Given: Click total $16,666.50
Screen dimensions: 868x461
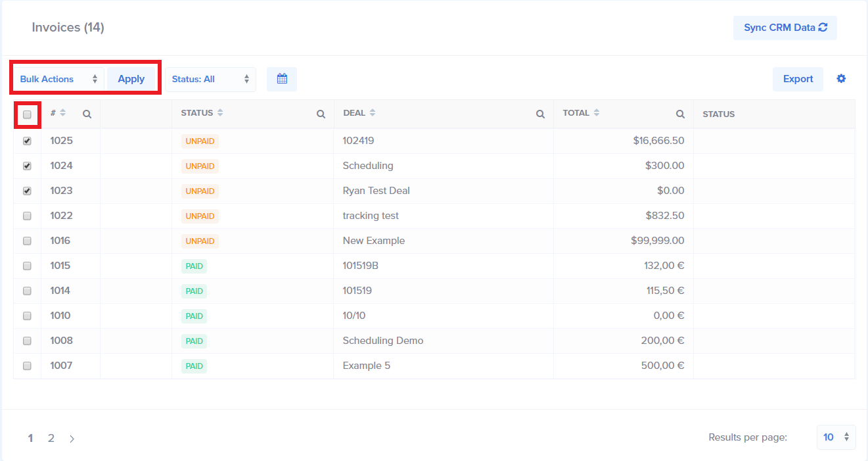Looking at the screenshot, I should pos(659,141).
